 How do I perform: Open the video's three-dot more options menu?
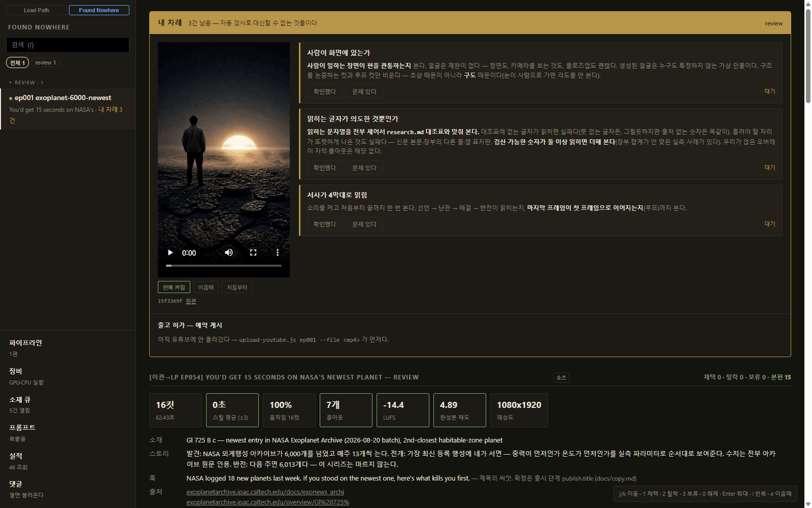click(278, 252)
